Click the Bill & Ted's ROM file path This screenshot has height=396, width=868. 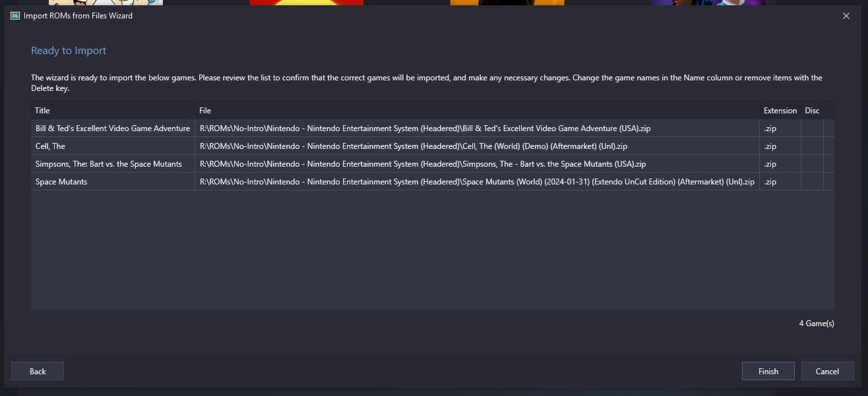click(477, 128)
